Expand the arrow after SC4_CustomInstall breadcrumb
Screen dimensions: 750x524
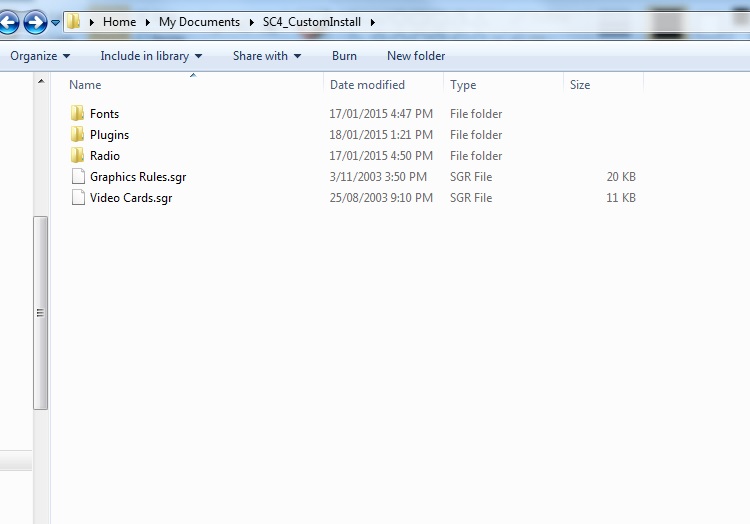point(372,22)
